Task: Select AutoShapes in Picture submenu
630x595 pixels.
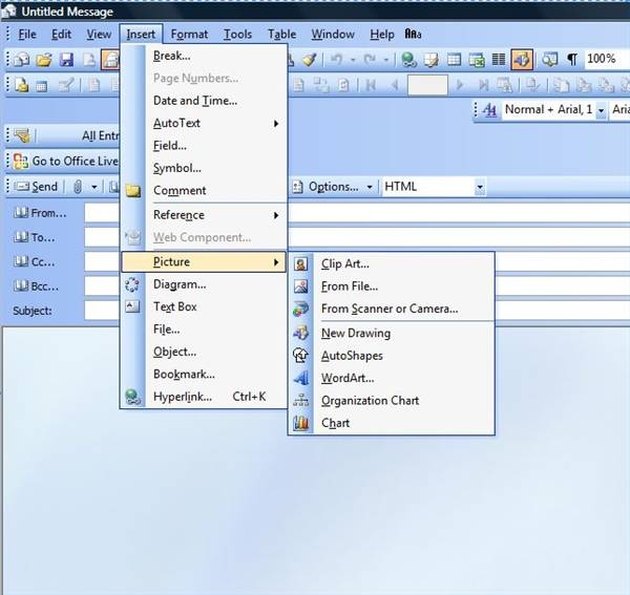Action: [392, 356]
